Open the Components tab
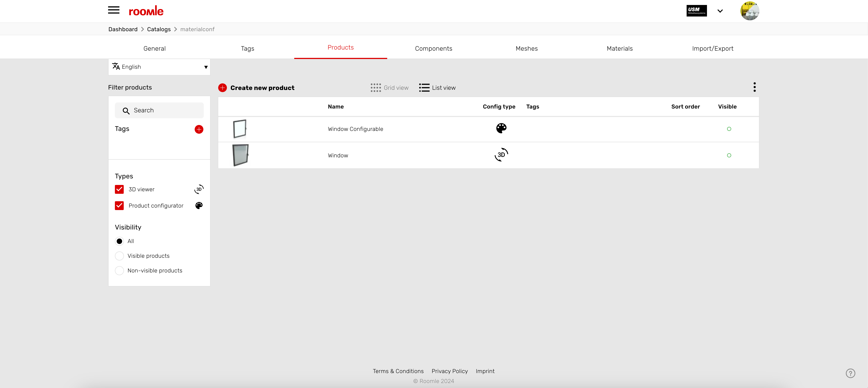Screen dimensions: 868x388 coord(433,48)
